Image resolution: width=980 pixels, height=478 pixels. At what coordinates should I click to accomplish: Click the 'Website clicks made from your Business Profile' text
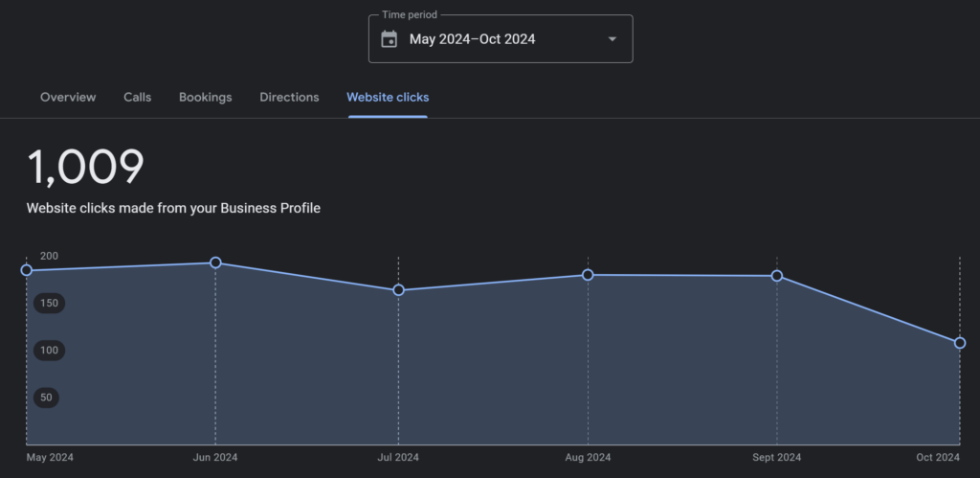[174, 208]
